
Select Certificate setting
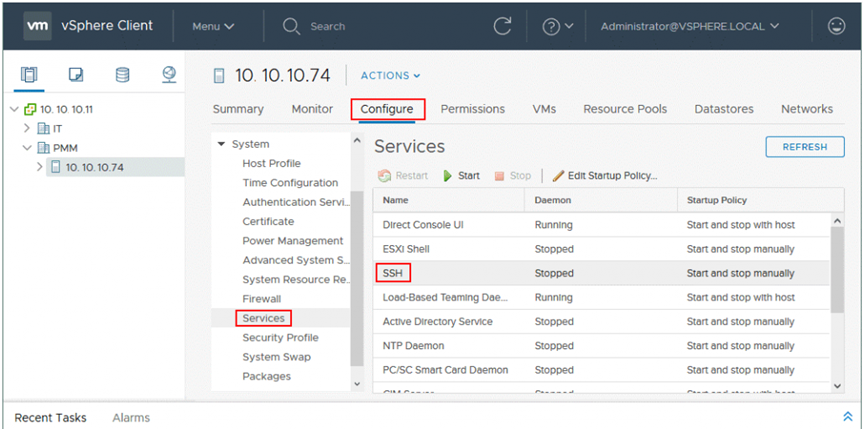pos(268,222)
